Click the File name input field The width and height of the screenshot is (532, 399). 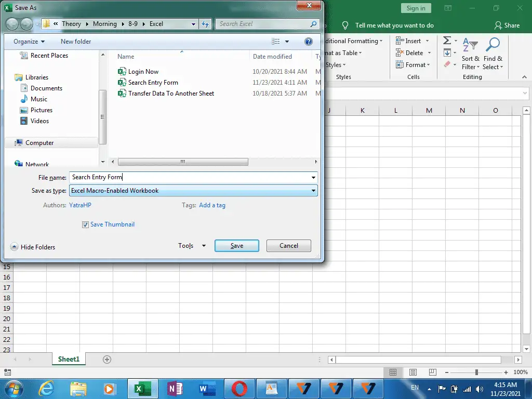(190, 177)
